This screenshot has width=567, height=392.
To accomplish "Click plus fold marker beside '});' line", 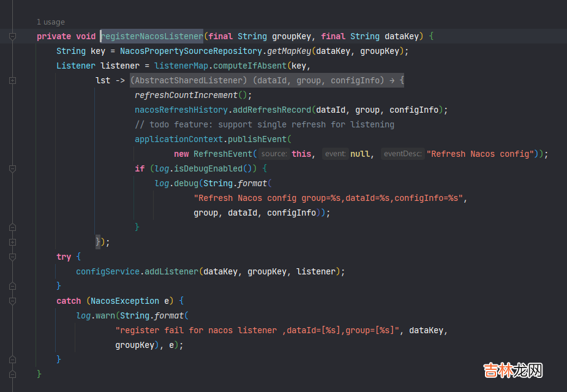I will (12, 242).
